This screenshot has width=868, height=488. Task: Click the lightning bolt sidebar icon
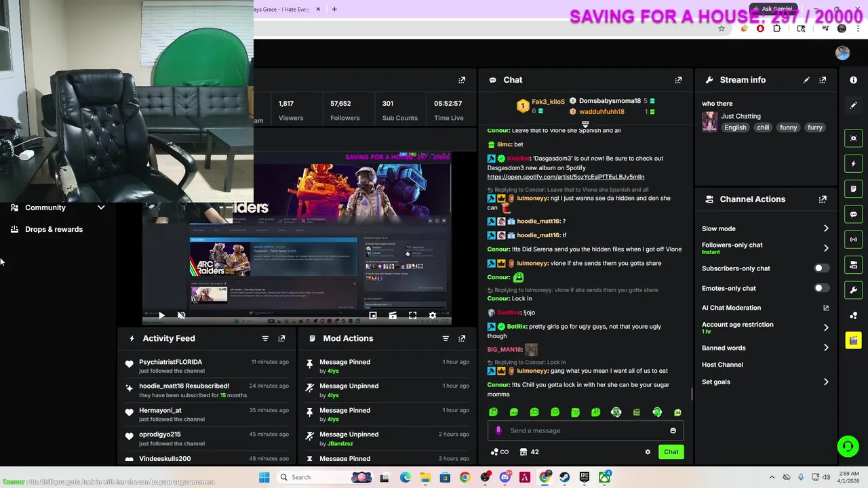tap(854, 163)
